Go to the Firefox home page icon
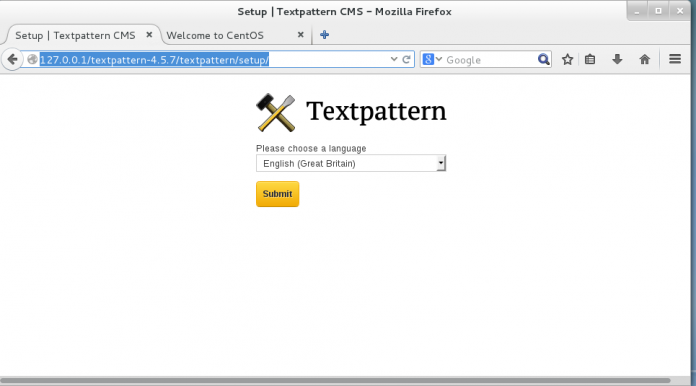 click(645, 59)
